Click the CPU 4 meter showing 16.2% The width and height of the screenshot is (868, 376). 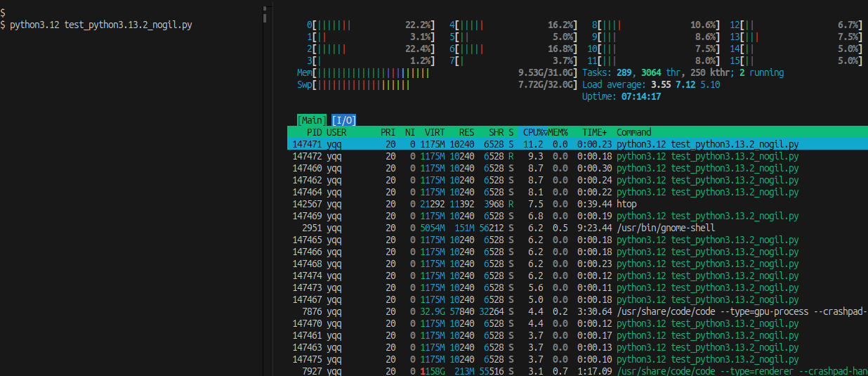[514, 25]
